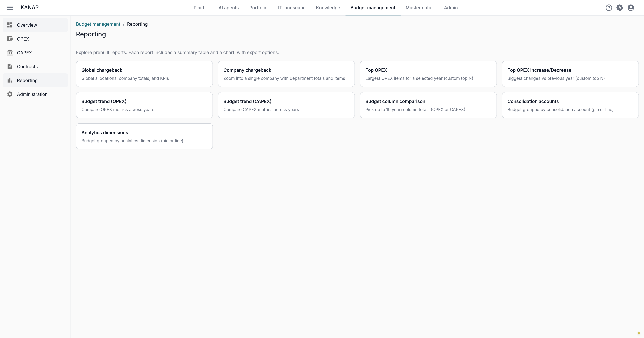Go to the Plaid tab
Image resolution: width=644 pixels, height=338 pixels.
pos(199,8)
